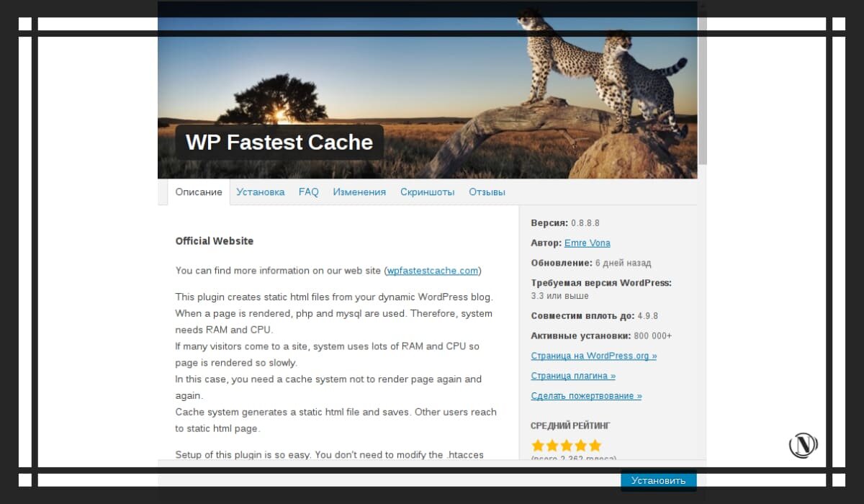
Task: Click the third rating star
Action: (566, 446)
